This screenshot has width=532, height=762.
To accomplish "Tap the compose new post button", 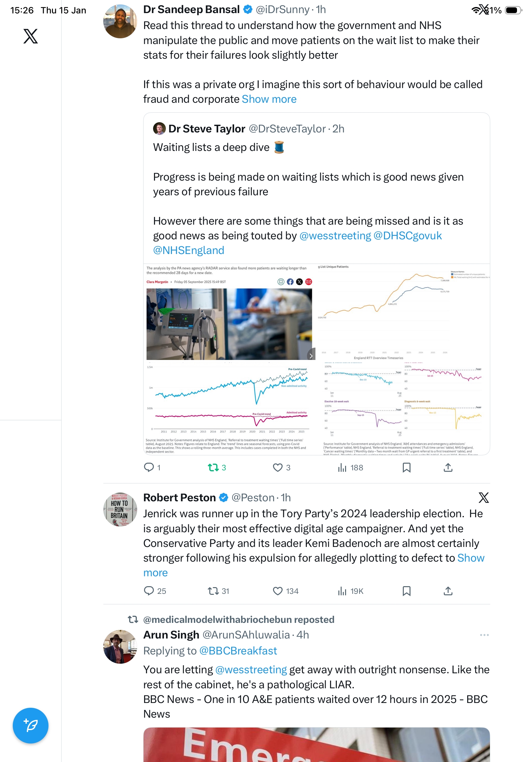I will (31, 725).
